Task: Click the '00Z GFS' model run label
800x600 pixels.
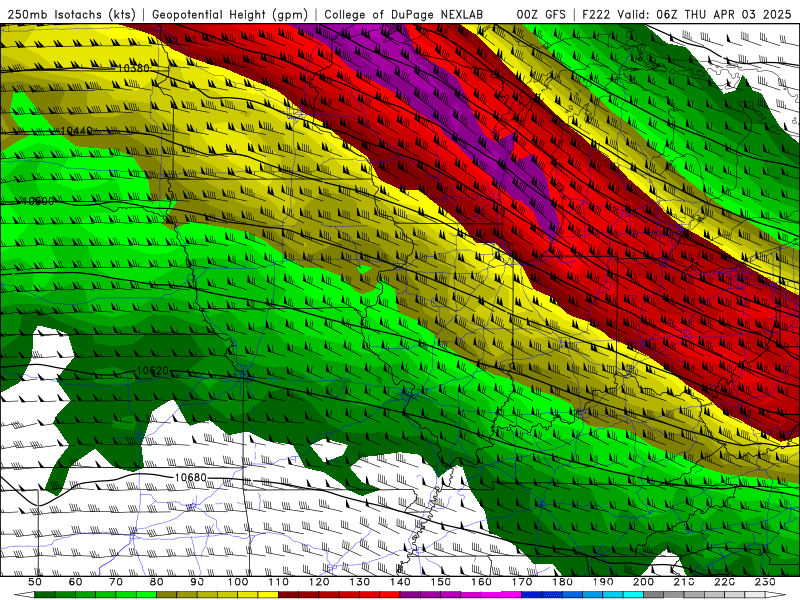Action: pos(541,14)
